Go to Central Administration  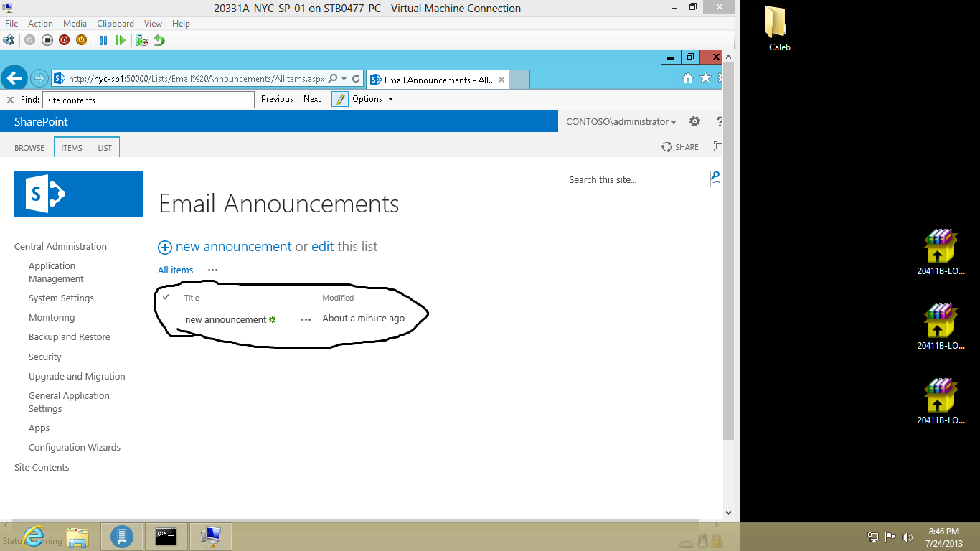pyautogui.click(x=60, y=246)
